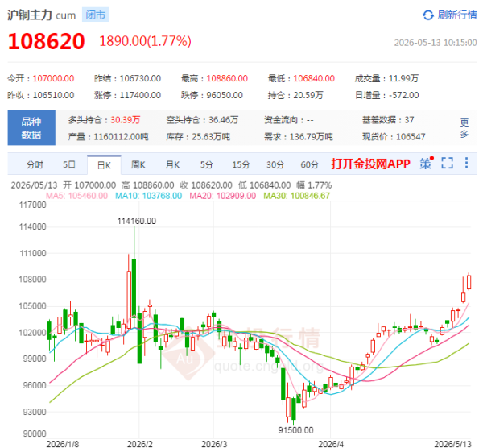Switch to the 5分 chart tab

pos(207,164)
